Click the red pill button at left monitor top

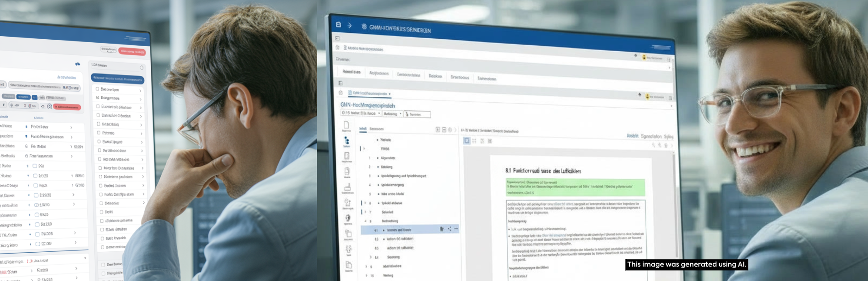coord(132,52)
